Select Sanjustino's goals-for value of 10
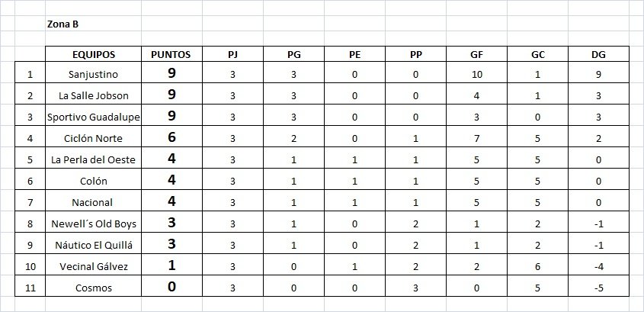Screen dimensions: 644x312 tap(476, 75)
